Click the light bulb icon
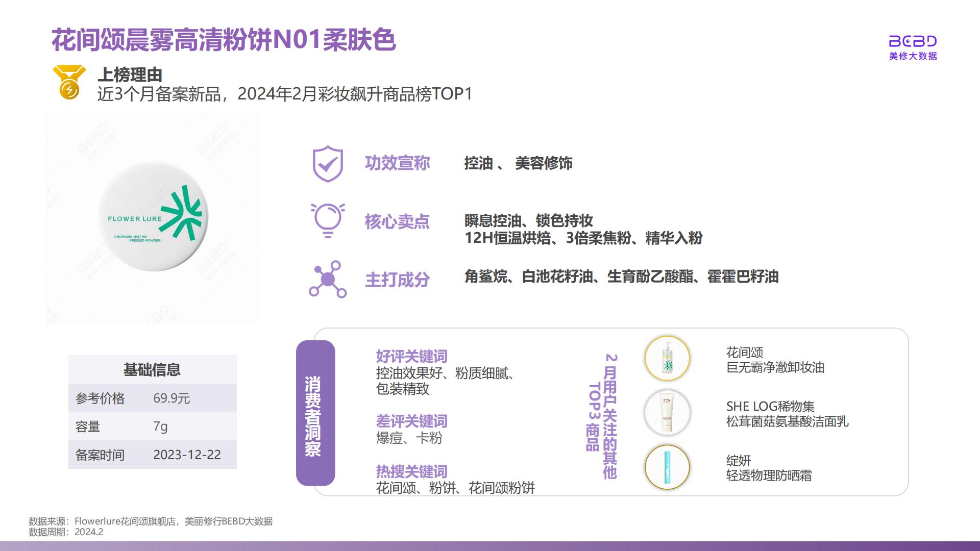This screenshot has height=551, width=980. pyautogui.click(x=328, y=220)
